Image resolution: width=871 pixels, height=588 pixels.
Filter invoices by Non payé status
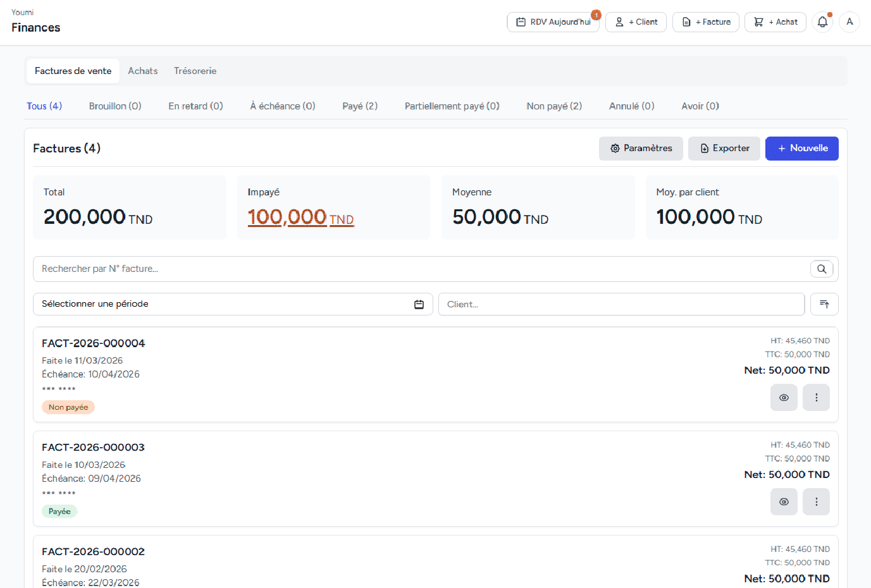click(x=554, y=106)
